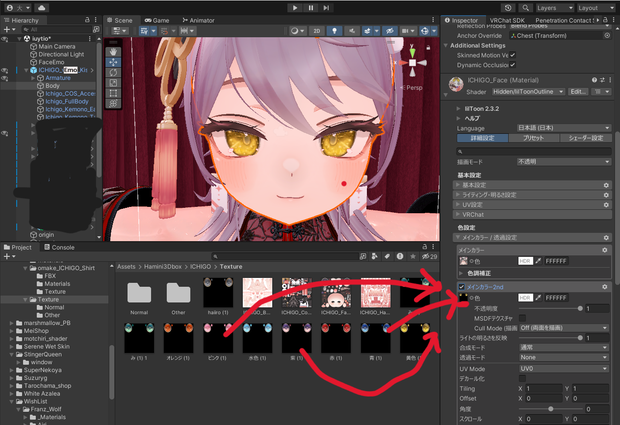Expand the marshmallow_PB folder
The height and width of the screenshot is (425, 620).
11,323
